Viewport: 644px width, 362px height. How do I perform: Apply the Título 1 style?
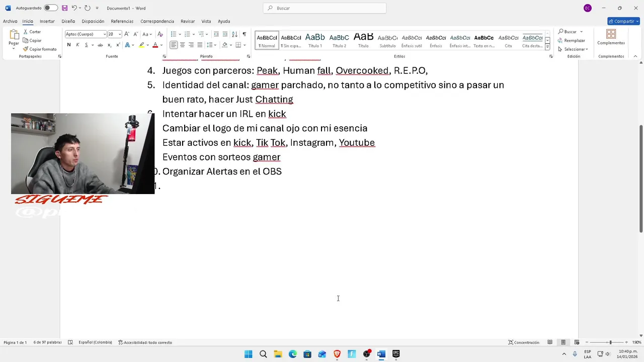(315, 40)
